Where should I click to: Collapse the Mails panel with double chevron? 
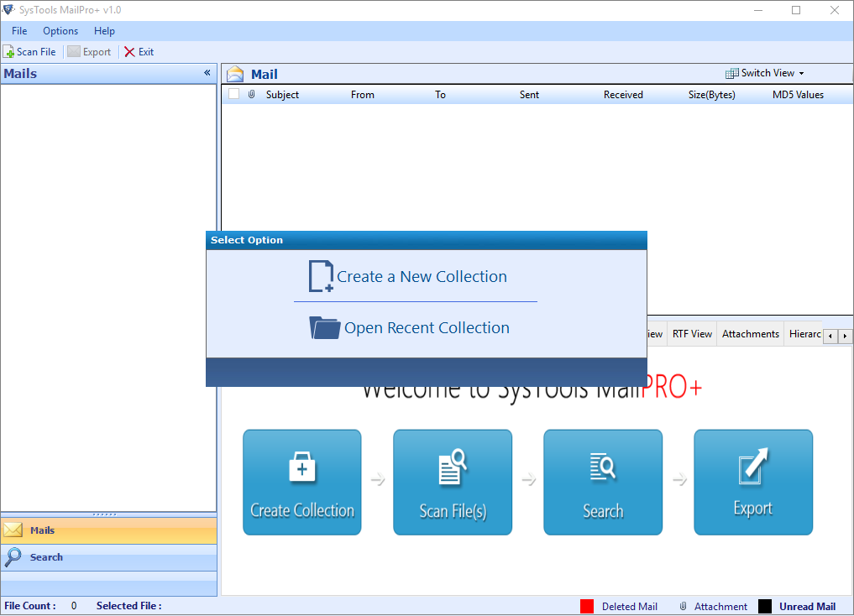tap(207, 73)
